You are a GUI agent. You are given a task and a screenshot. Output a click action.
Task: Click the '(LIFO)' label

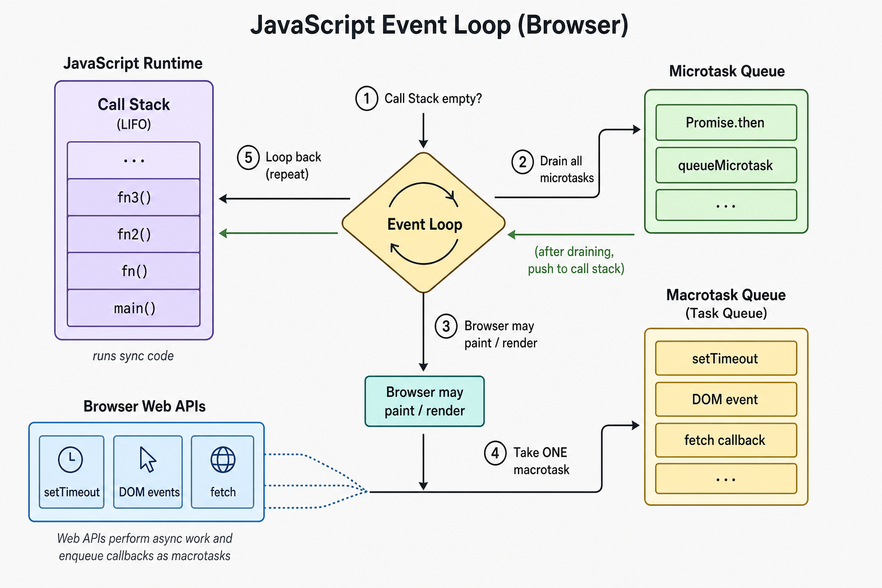coord(134,125)
